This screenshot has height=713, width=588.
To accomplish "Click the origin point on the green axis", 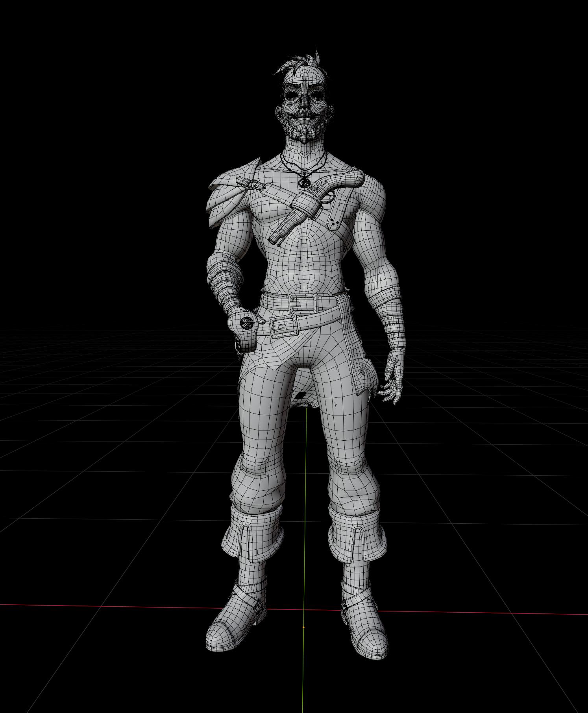I will point(303,627).
